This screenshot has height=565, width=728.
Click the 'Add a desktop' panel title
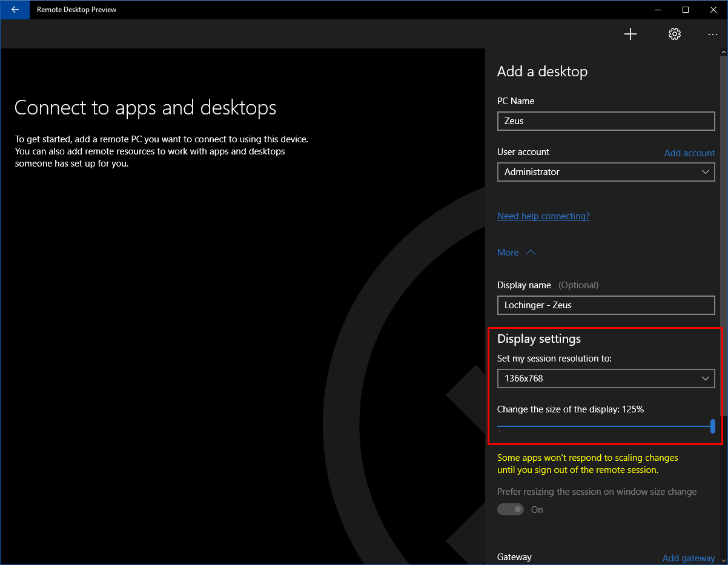[x=542, y=71]
